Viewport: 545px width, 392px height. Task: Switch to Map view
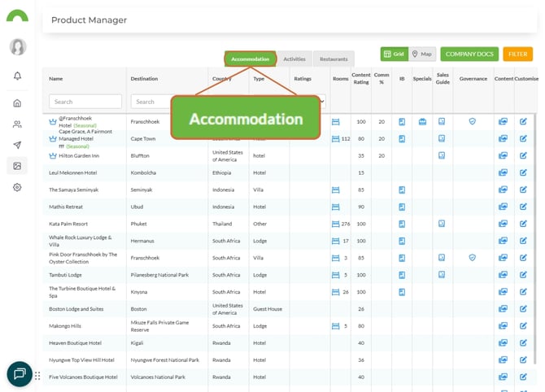[x=422, y=54]
